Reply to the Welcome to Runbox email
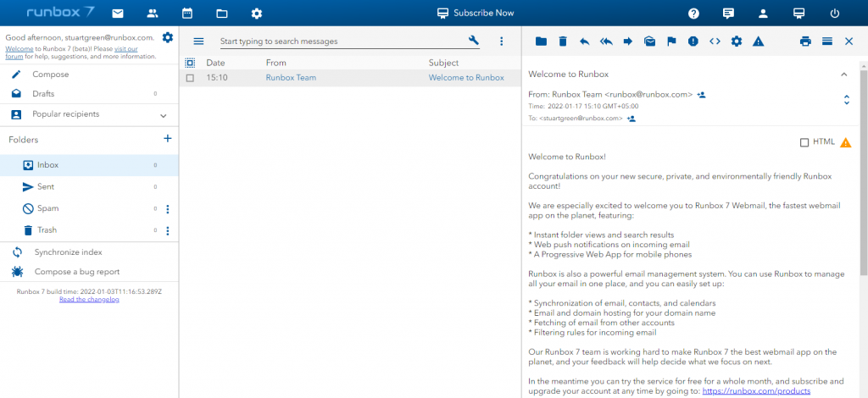868x398 pixels. point(584,41)
